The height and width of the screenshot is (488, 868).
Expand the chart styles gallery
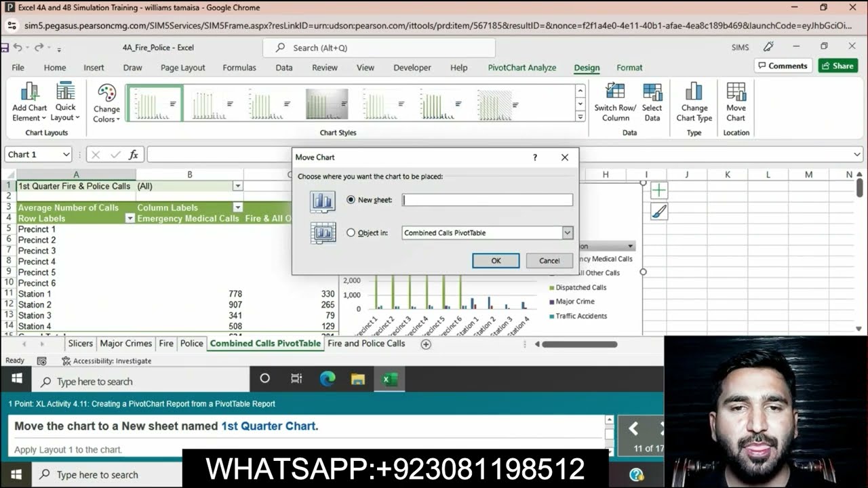580,117
